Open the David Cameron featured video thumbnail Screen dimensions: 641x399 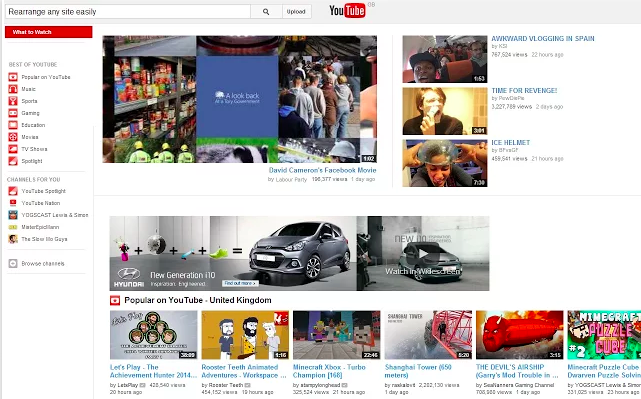click(240, 99)
